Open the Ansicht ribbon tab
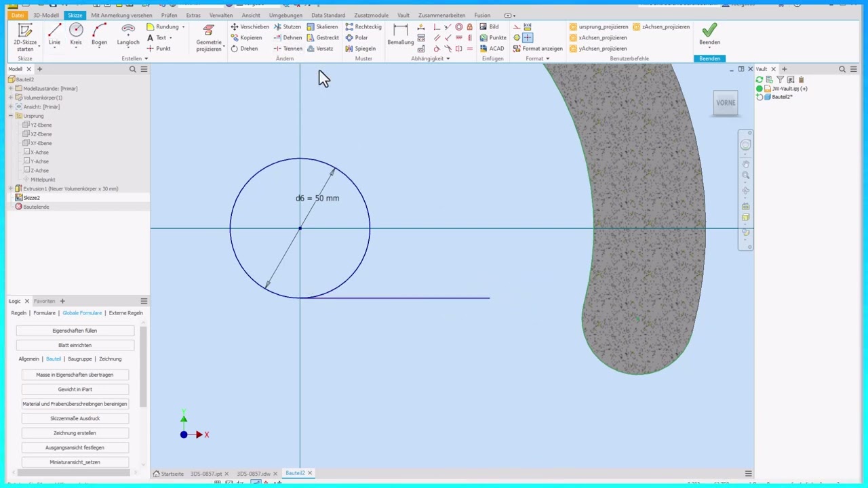Screen dimensions: 868x488 click(251, 15)
